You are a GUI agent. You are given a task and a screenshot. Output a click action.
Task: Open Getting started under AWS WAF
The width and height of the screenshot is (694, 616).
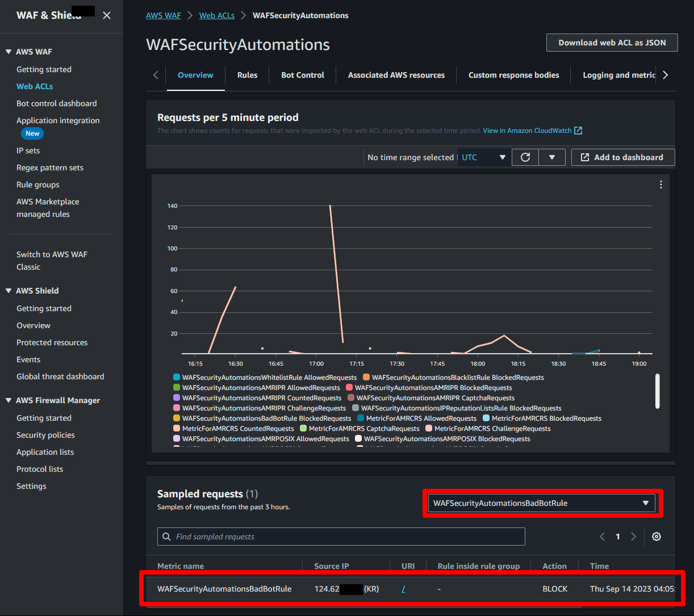[44, 69]
